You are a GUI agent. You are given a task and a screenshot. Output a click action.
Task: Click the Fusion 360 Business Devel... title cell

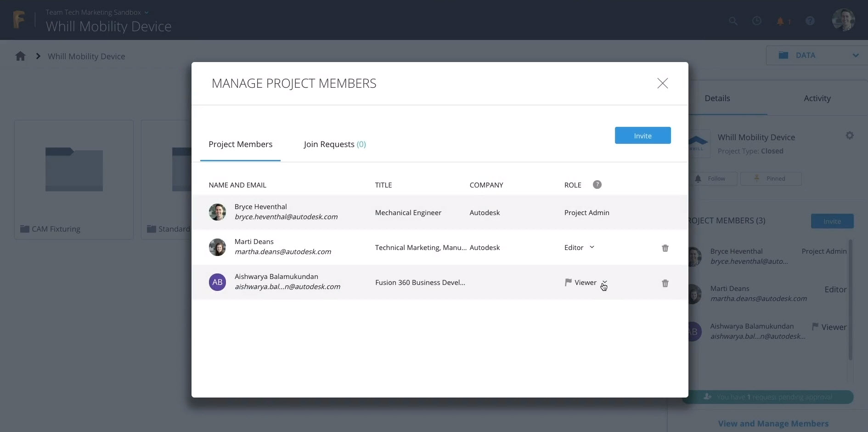[x=420, y=282]
